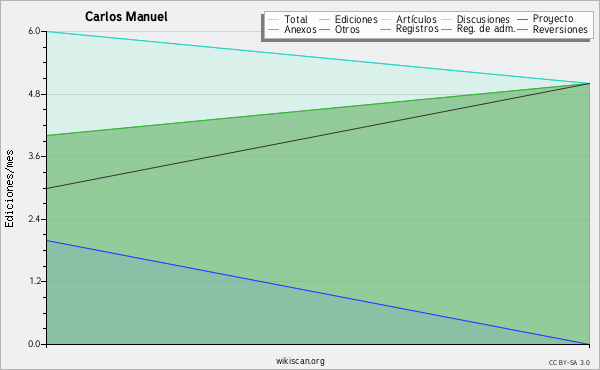This screenshot has height=370, width=600.
Task: Click the purple Otros legend swatch
Action: (x=324, y=29)
